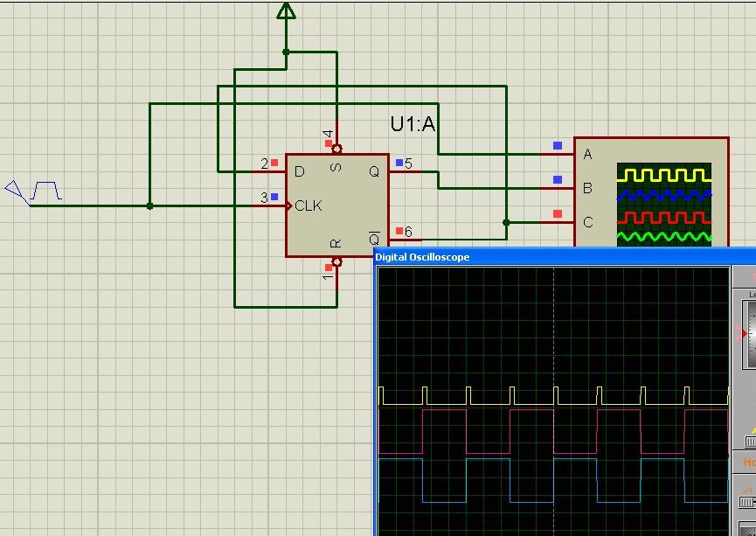Click oscilloscope channel A input terminal
756x536 pixels.
click(x=558, y=146)
